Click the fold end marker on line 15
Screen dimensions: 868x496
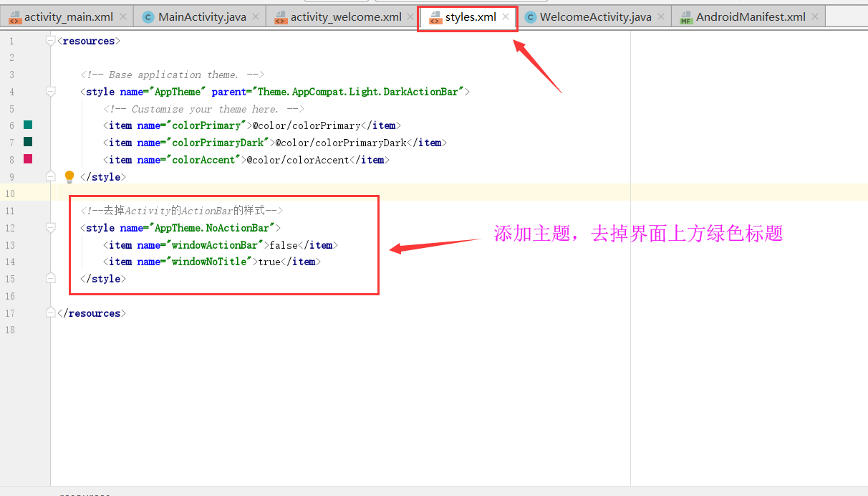tap(51, 279)
